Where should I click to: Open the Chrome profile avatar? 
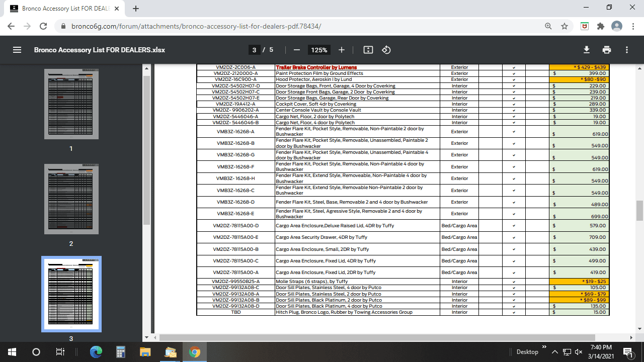point(617,26)
